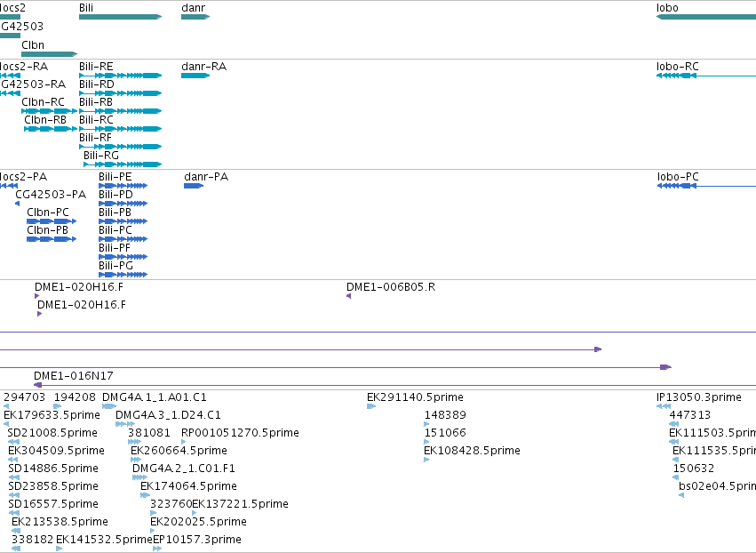756x553 pixels.
Task: Select protein danr-PA
Action: coord(194,186)
